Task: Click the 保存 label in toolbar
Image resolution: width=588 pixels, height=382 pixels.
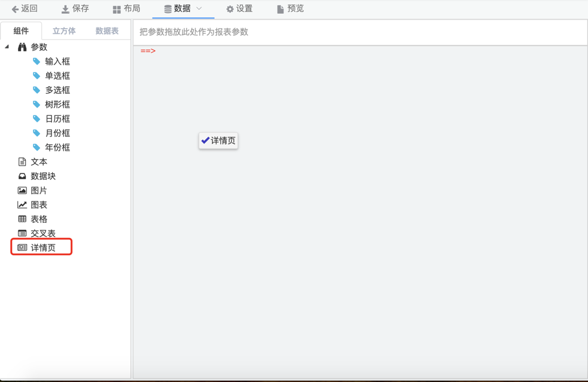Action: point(81,8)
